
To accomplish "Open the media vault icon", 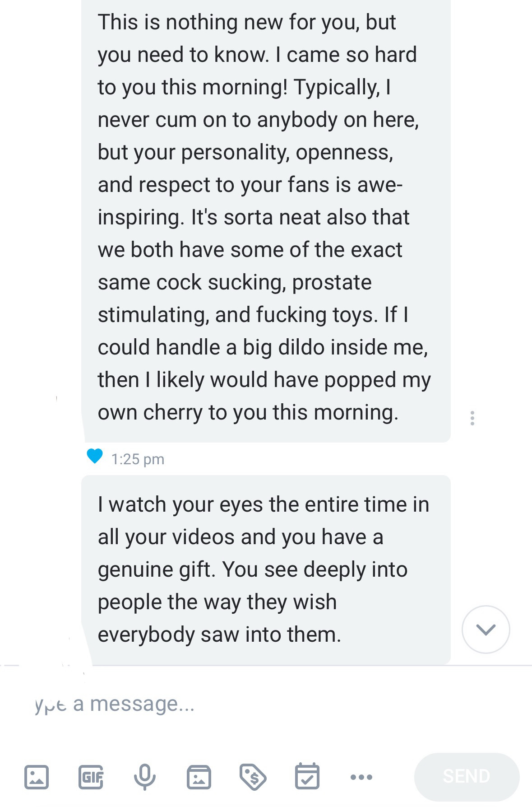I will pyautogui.click(x=199, y=777).
